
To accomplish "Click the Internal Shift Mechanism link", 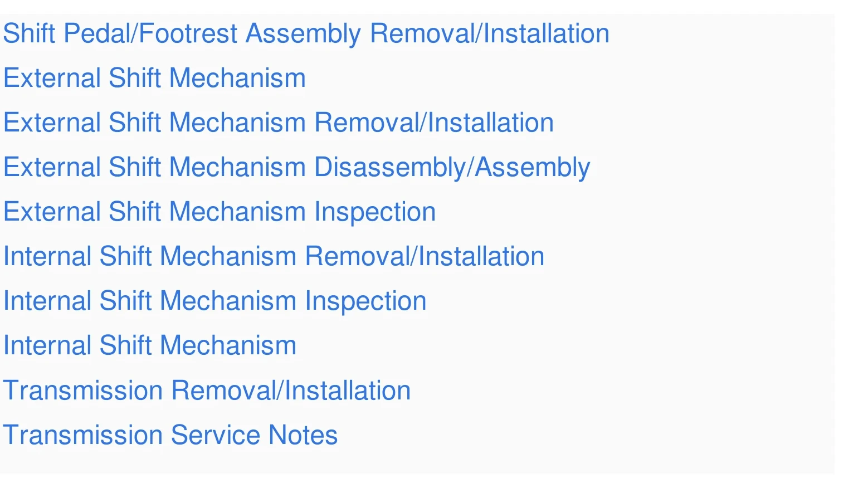I will (x=150, y=345).
